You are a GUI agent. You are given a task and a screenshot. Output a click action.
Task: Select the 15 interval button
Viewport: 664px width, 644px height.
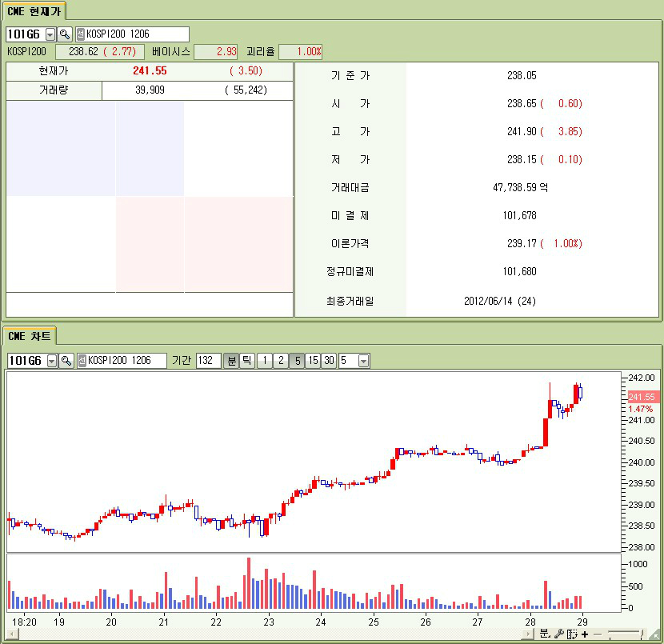[313, 361]
